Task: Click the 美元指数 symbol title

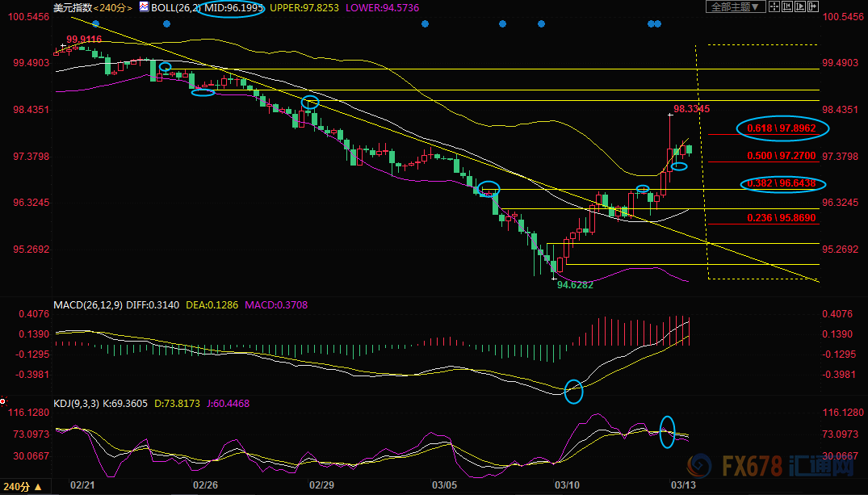Action: click(71, 7)
